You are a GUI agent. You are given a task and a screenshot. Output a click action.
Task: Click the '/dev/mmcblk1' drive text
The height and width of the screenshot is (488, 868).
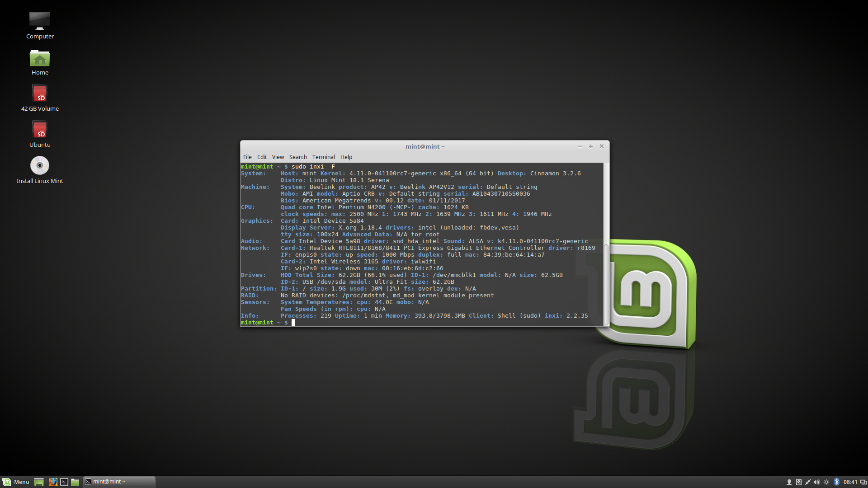coord(454,275)
